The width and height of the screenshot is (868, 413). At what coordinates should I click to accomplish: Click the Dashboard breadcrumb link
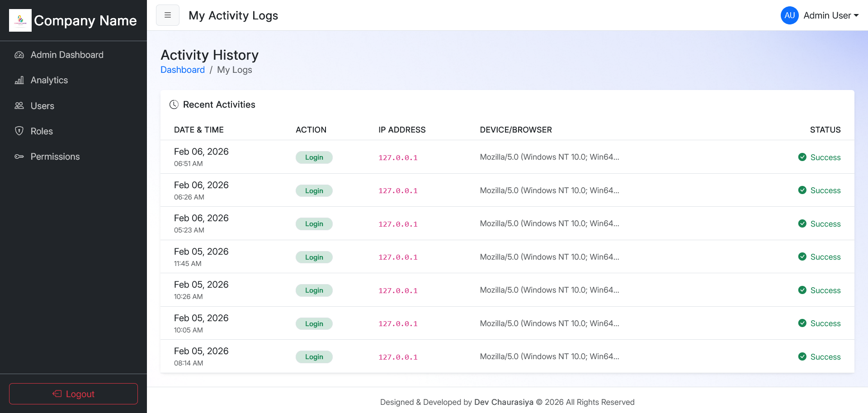pyautogui.click(x=183, y=70)
